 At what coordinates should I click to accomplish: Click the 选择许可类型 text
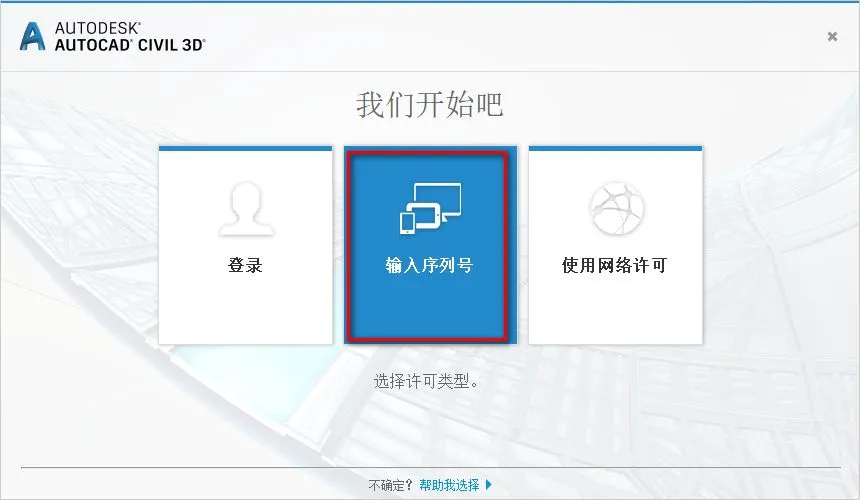[426, 381]
